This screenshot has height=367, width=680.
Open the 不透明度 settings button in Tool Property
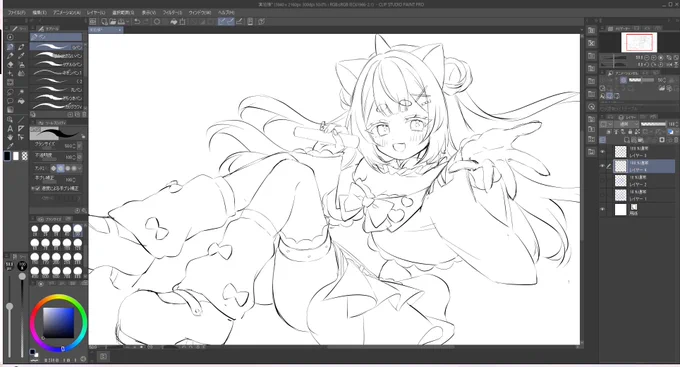[80, 157]
